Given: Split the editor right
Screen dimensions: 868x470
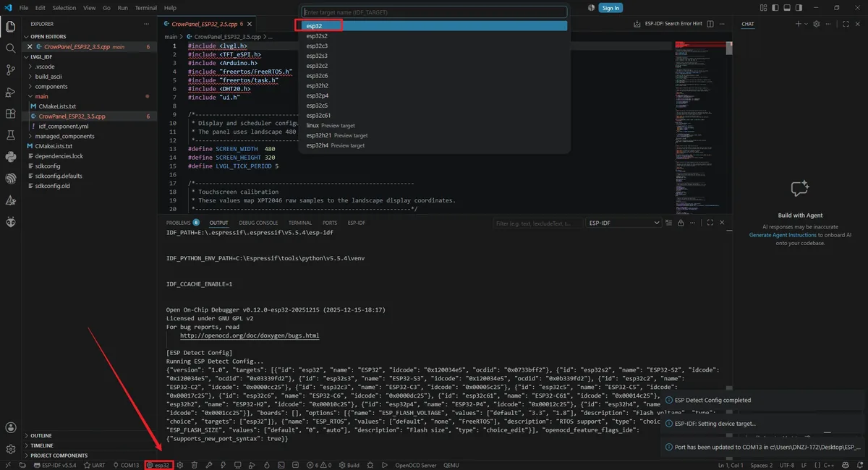Looking at the screenshot, I should pos(710,24).
